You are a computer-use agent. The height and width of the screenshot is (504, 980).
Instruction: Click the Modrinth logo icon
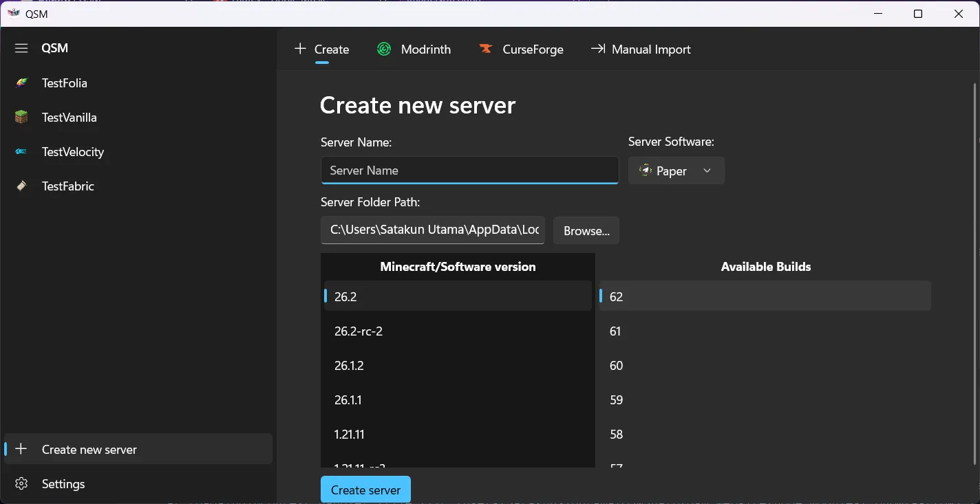click(384, 50)
